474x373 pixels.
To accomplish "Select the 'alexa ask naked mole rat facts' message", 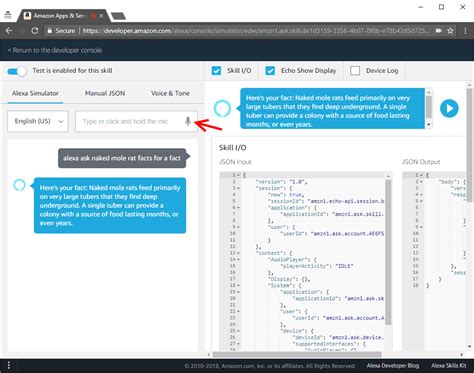I will 122,158.
